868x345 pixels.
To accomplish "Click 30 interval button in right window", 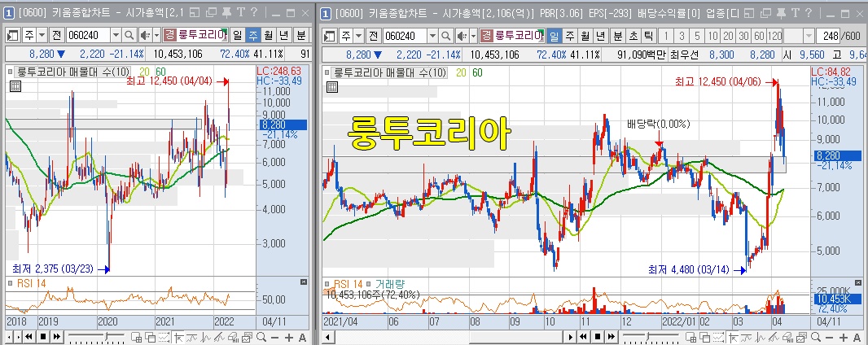I will pyautogui.click(x=743, y=36).
